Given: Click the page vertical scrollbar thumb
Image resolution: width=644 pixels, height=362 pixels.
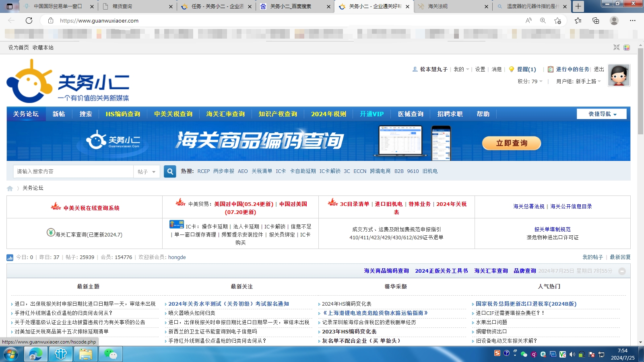Looking at the screenshot, I should 640,91.
